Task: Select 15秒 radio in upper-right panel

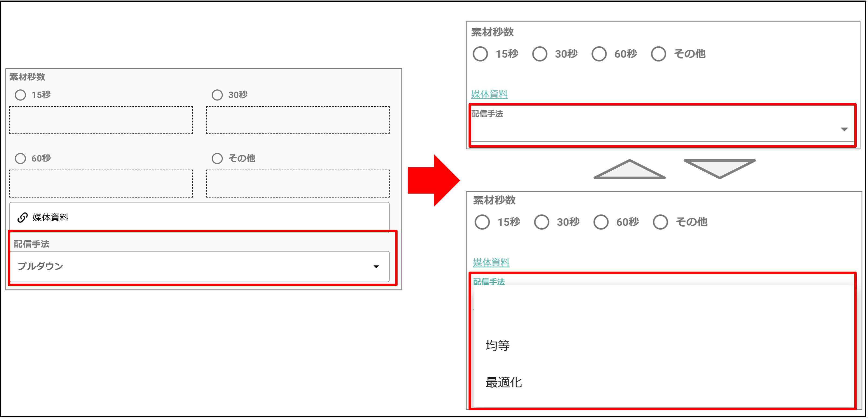Action: pyautogui.click(x=480, y=54)
